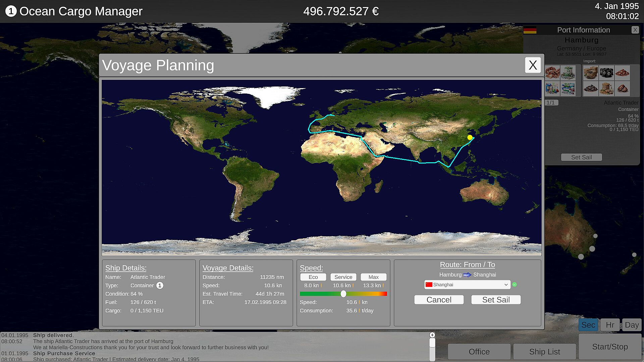Image resolution: width=644 pixels, height=362 pixels.
Task: Click the company number badge before Ocean Cargo Manager
Action: tap(11, 11)
